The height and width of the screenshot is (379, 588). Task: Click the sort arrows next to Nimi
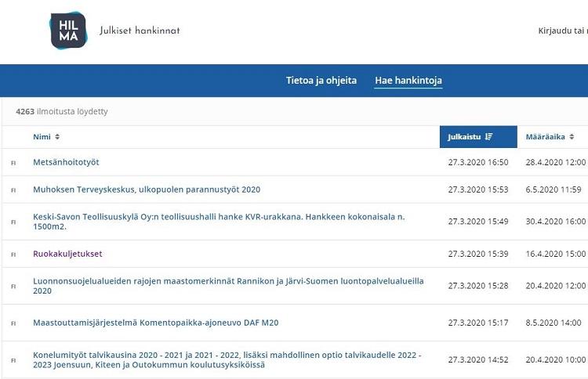coord(57,137)
